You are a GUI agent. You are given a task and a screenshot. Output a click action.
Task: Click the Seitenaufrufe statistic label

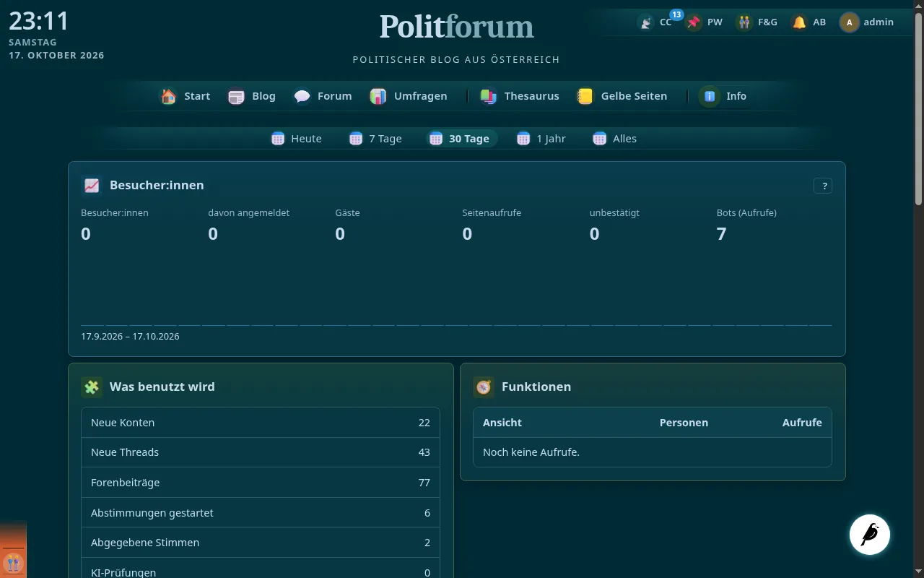492,213
